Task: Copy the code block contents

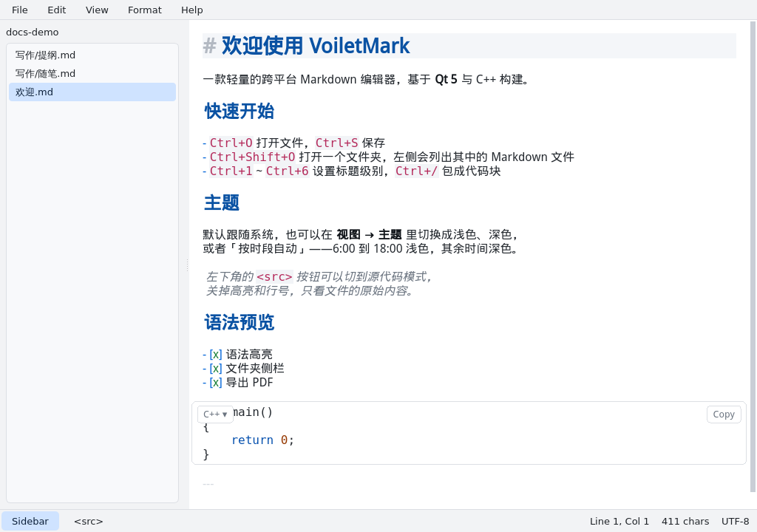Action: pos(724,415)
